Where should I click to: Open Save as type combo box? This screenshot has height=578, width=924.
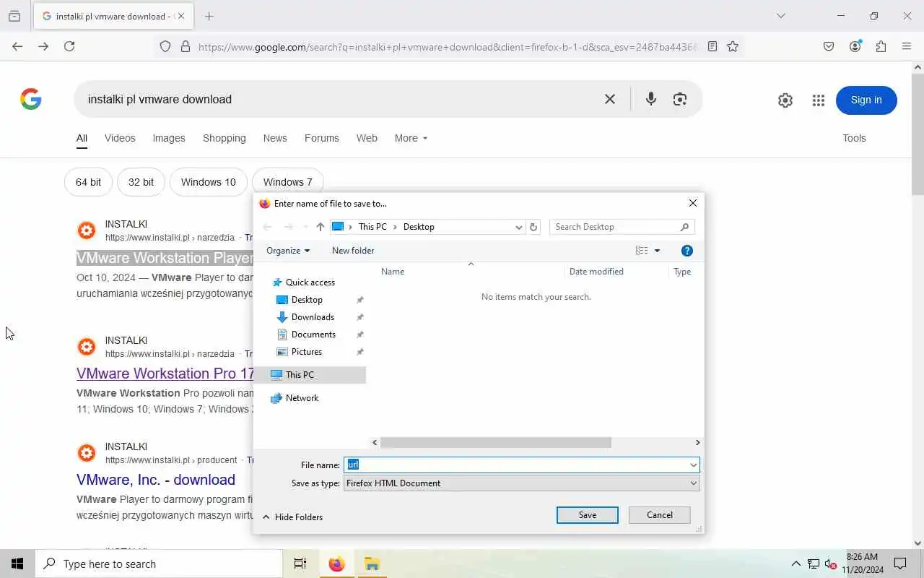[x=522, y=483]
